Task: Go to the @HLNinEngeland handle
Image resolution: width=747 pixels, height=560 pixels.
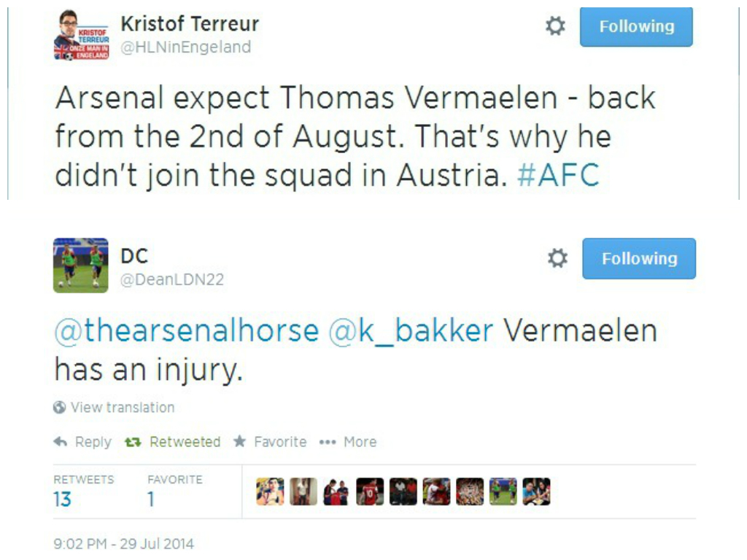Action: [185, 47]
